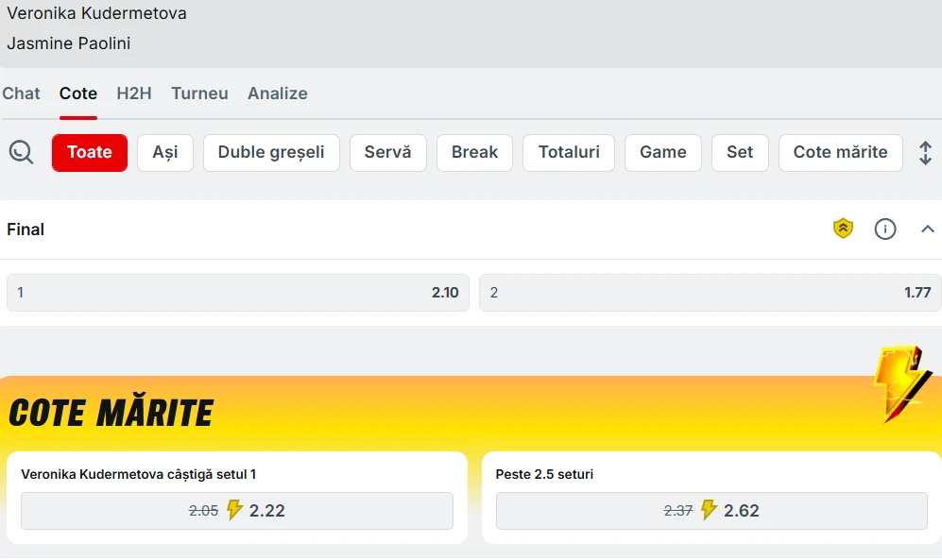Filter markets by Ași
This screenshot has width=942, height=560.
click(165, 152)
